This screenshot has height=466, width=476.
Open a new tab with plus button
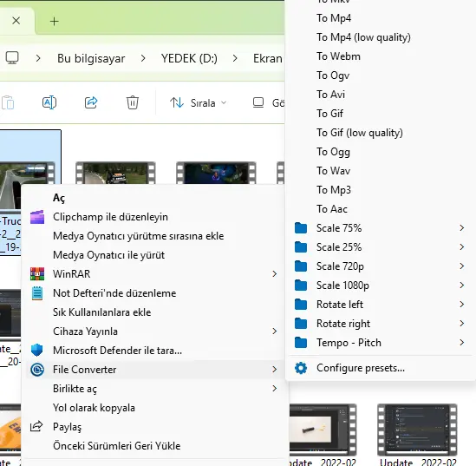click(54, 22)
